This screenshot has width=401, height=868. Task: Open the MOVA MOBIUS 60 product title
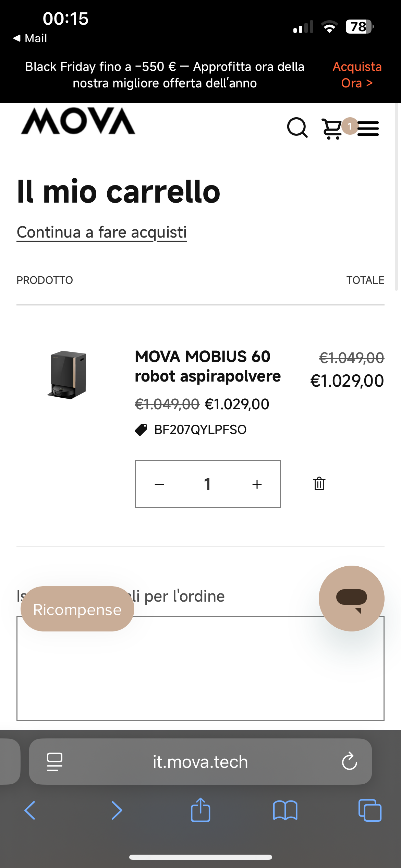(207, 366)
